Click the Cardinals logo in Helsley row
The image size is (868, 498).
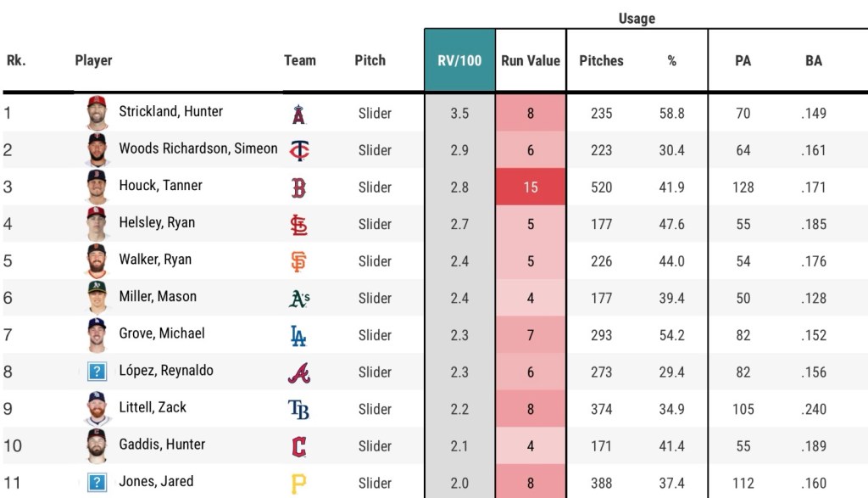[298, 225]
